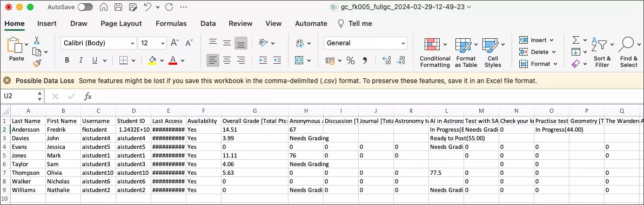Click the Save As icon with pencil
644x205 pixels.
tap(133, 7)
